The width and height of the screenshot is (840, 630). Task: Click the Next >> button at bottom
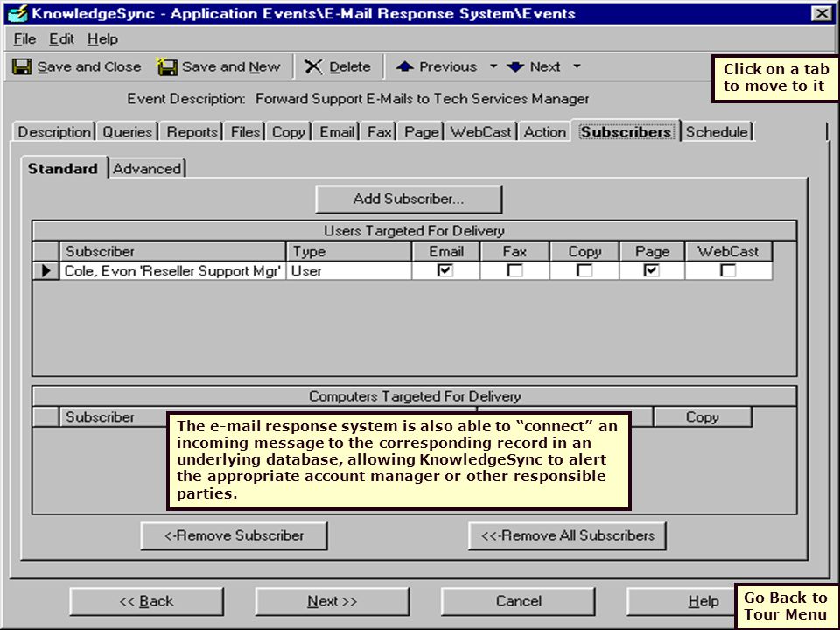click(x=332, y=601)
